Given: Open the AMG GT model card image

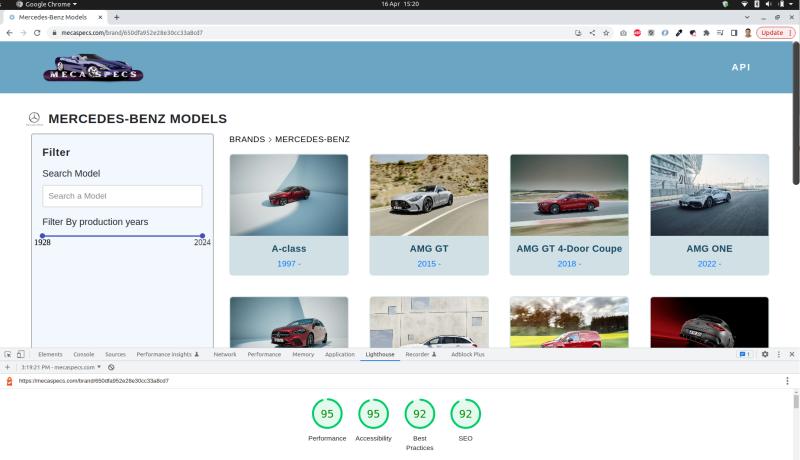Looking at the screenshot, I should coord(429,195).
